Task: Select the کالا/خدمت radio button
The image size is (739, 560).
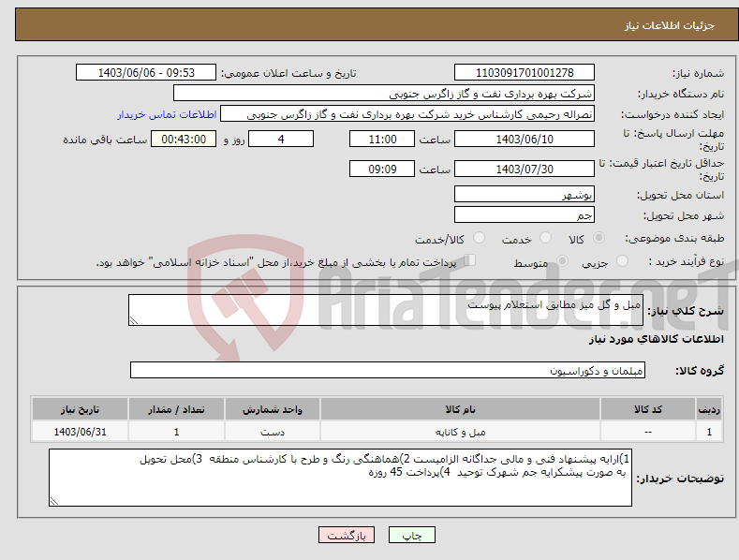Action: point(479,238)
